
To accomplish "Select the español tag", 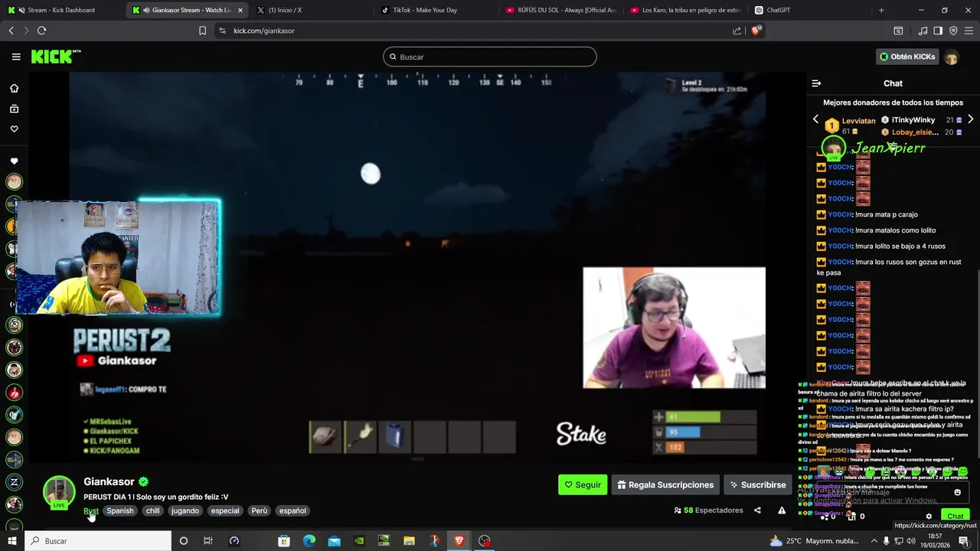I will click(x=292, y=510).
